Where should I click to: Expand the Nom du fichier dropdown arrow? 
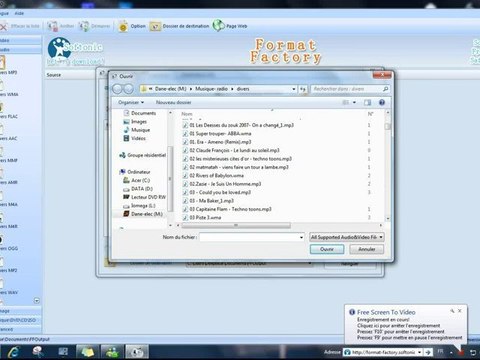pyautogui.click(x=301, y=237)
